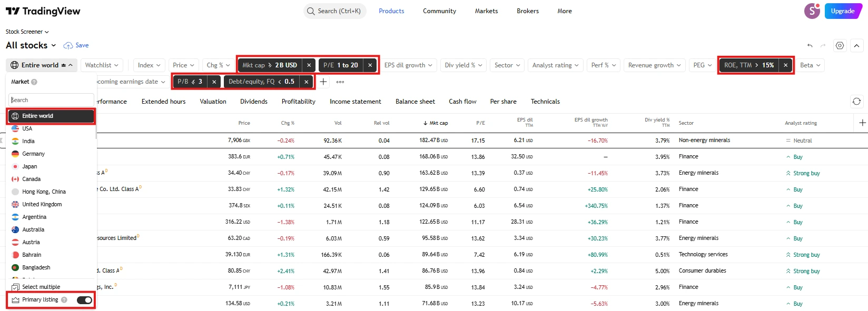Viewport: 868px width, 311px height.
Task: Select Japan in the market list
Action: 51,166
